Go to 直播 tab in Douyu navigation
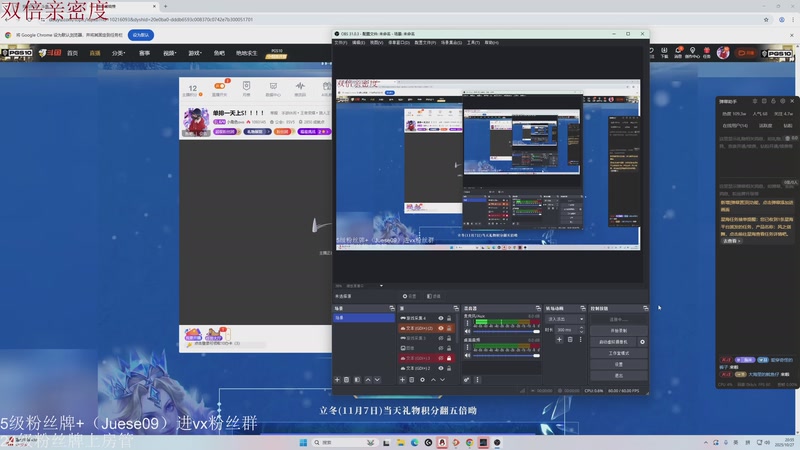The height and width of the screenshot is (450, 800). [95, 53]
